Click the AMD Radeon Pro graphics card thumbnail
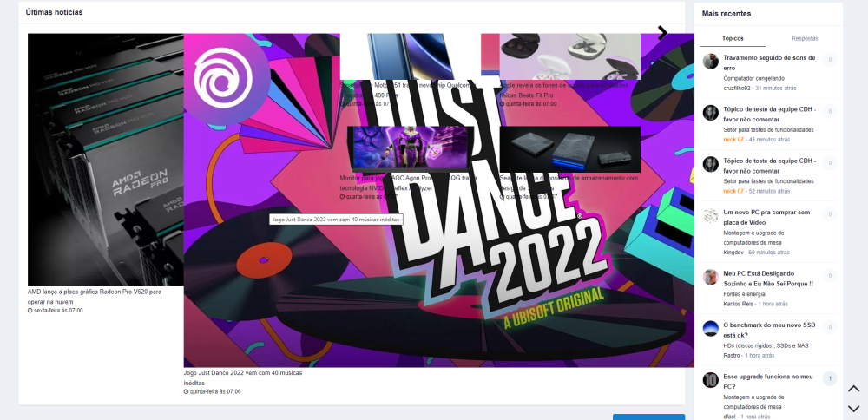Screen dimensions: 868x420 point(106,160)
